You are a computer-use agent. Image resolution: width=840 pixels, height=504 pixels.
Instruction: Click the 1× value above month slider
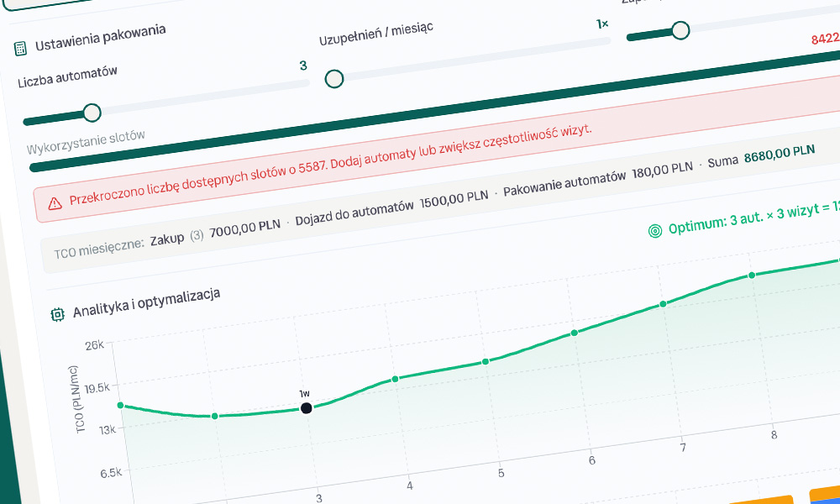point(602,24)
